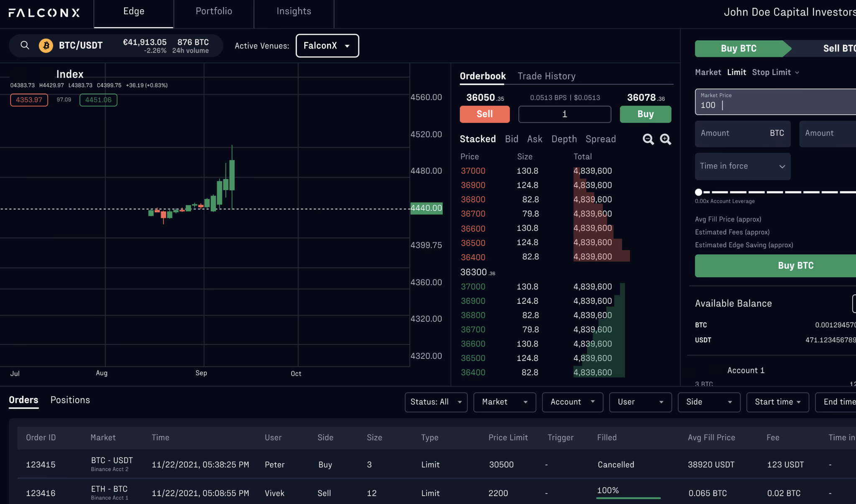Screen dimensions: 856x504
Task: Open the Side filter dropdown
Action: point(709,402)
